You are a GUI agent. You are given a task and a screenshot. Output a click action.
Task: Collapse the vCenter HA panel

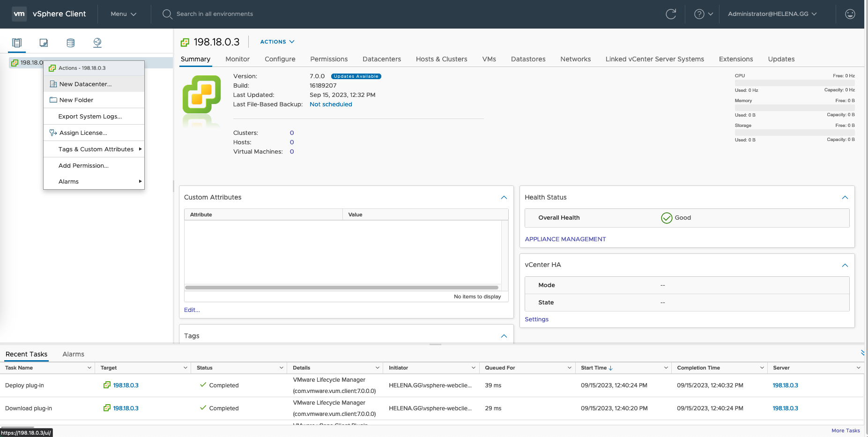[x=845, y=265]
